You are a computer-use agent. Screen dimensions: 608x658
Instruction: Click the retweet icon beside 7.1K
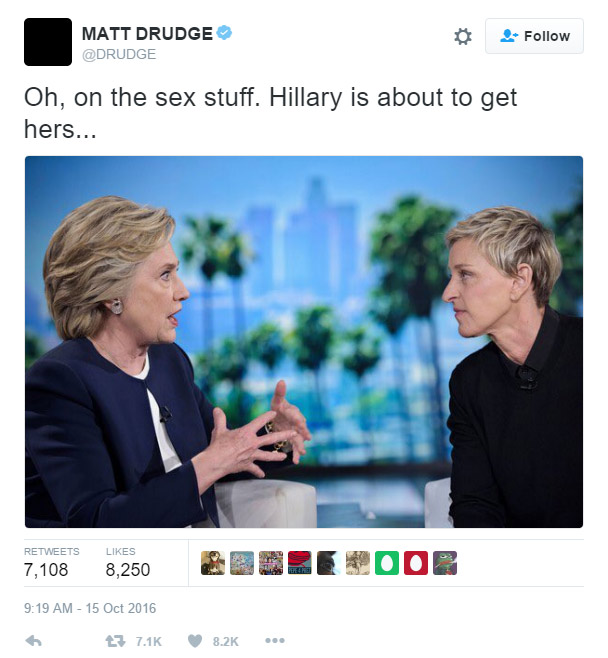click(115, 641)
